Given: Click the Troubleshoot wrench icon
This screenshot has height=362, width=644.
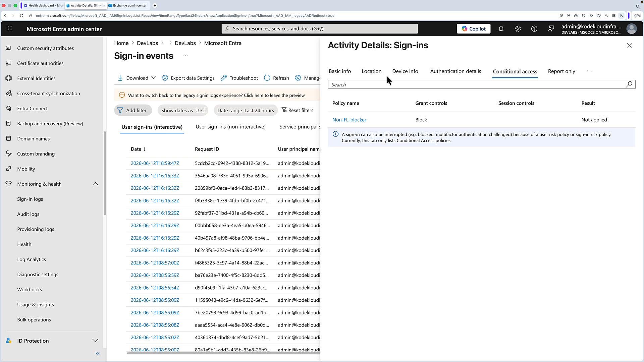Looking at the screenshot, I should 224,78.
